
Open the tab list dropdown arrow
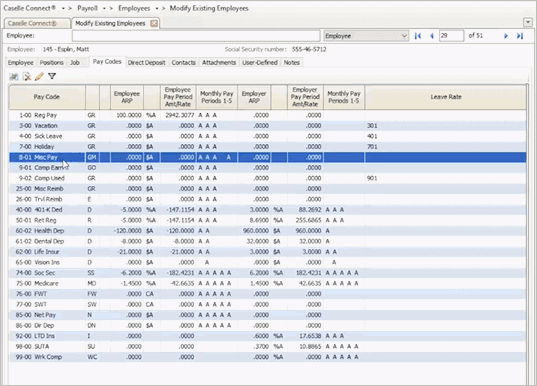527,23
